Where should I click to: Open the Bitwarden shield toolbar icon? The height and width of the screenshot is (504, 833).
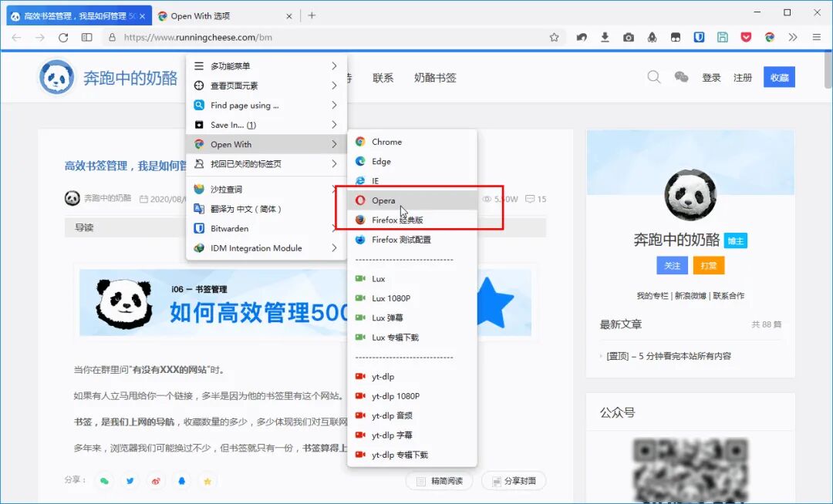point(699,37)
